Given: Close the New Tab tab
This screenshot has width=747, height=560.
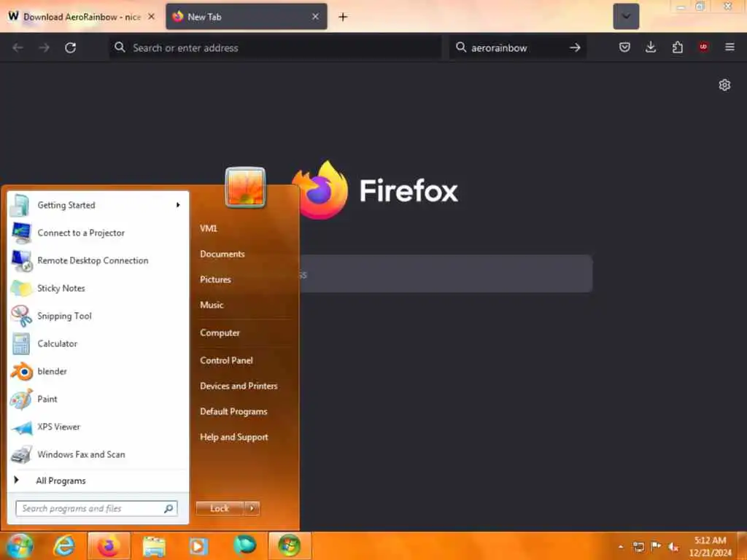Looking at the screenshot, I should click(x=315, y=17).
